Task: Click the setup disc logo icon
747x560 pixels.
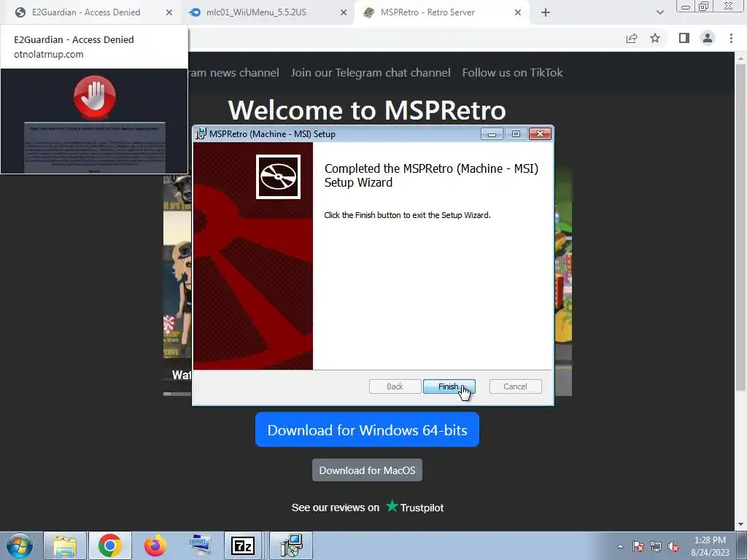Action: coord(278,176)
